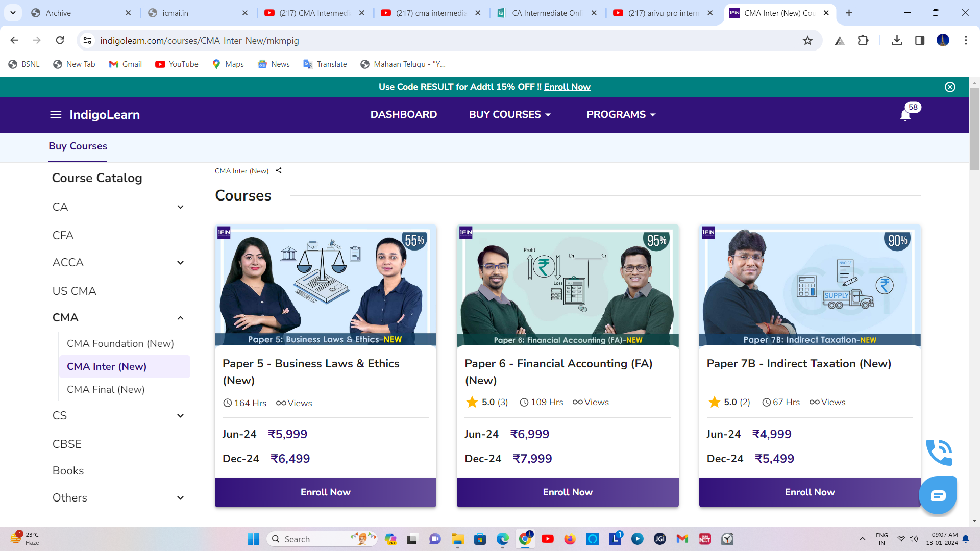Click the Enroll Now link in the banner
980x551 pixels.
tap(567, 87)
